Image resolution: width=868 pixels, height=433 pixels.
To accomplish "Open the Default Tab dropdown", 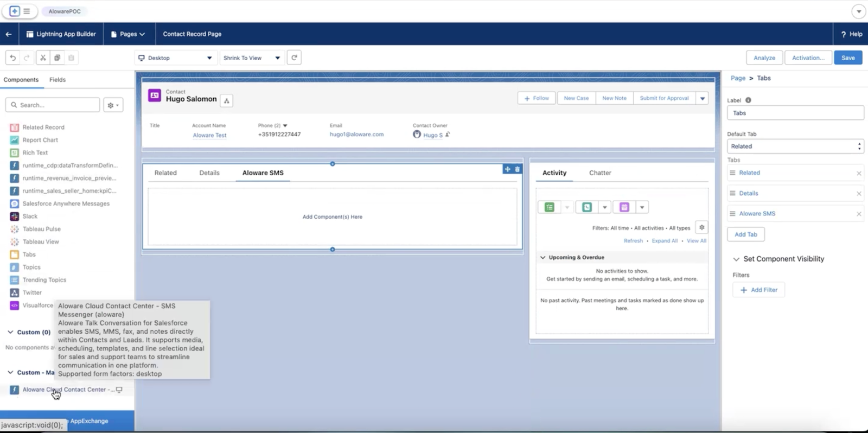I will click(795, 147).
